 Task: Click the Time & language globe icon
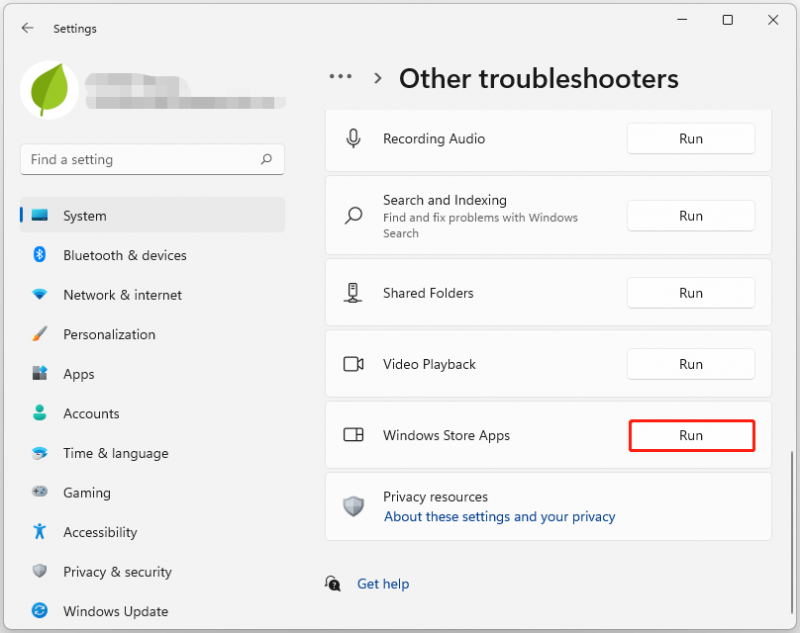click(40, 452)
